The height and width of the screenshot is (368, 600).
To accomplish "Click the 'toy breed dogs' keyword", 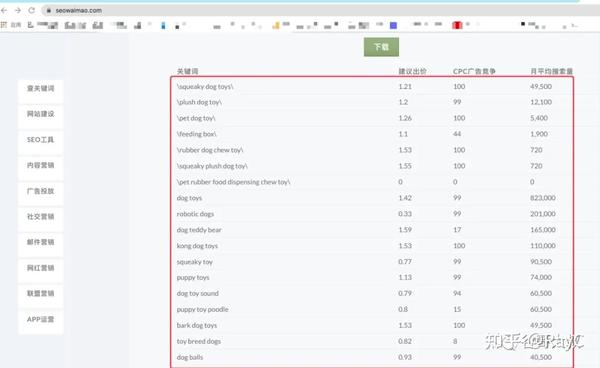I will (199, 341).
